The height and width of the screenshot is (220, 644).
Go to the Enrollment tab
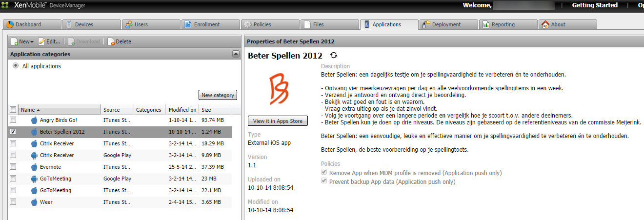coord(210,24)
